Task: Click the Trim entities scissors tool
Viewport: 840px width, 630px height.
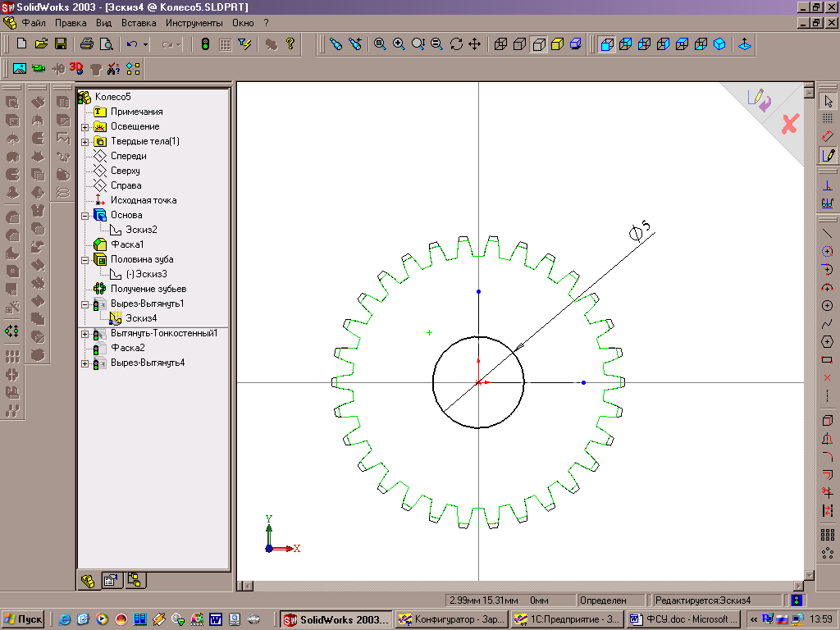Action: point(827,492)
